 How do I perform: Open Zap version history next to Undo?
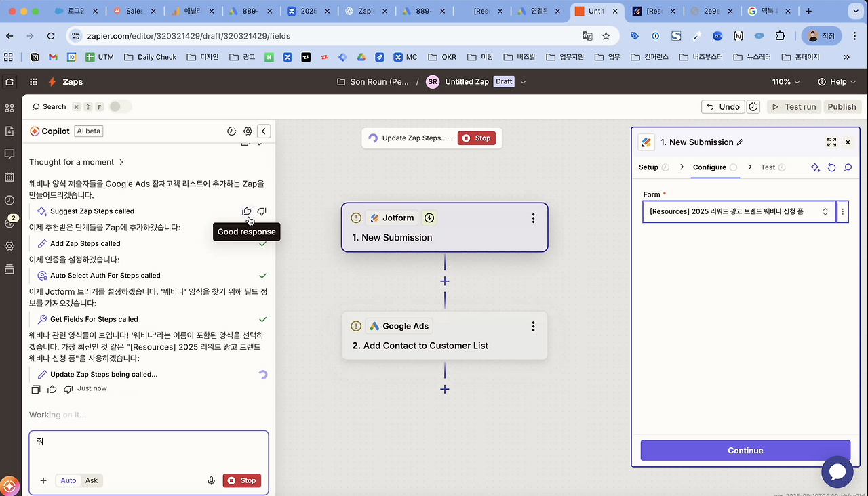[753, 106]
